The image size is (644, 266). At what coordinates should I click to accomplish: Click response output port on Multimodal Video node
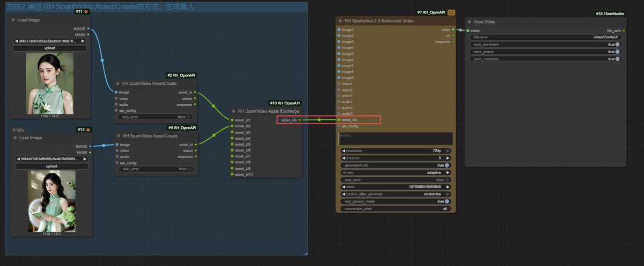[x=453, y=41]
